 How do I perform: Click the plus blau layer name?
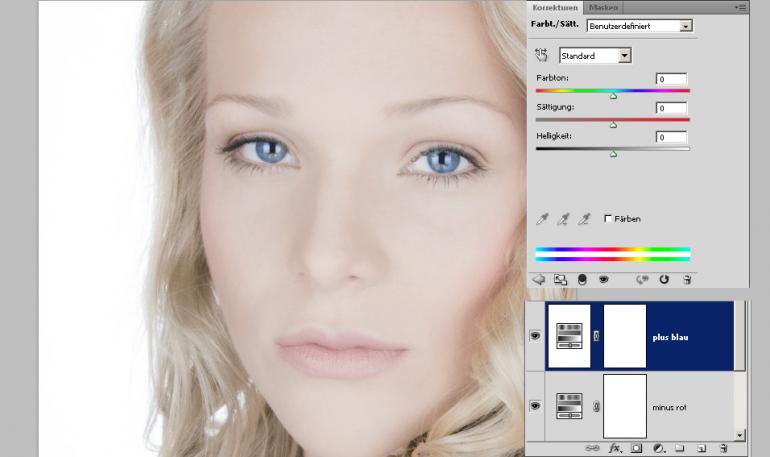(670, 337)
